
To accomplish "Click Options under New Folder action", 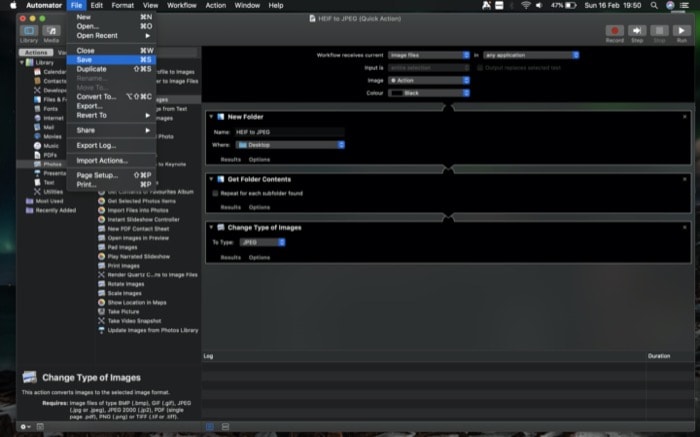I will click(x=259, y=159).
